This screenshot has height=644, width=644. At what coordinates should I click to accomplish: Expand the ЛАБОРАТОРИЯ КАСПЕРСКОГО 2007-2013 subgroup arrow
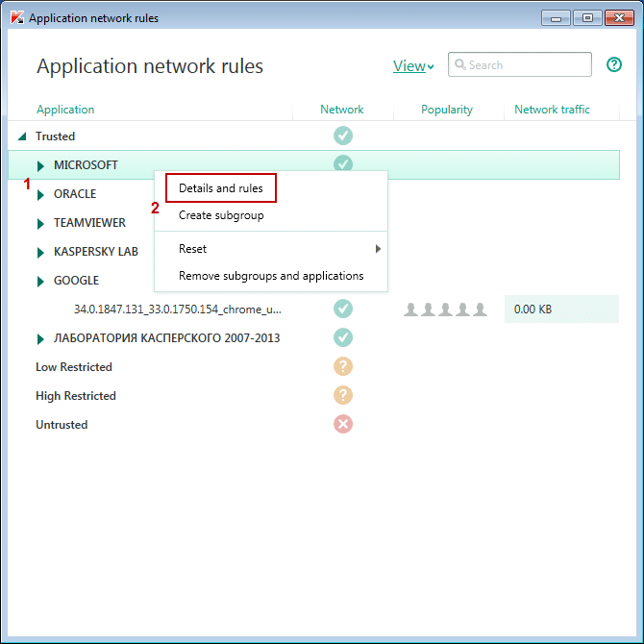point(40,339)
